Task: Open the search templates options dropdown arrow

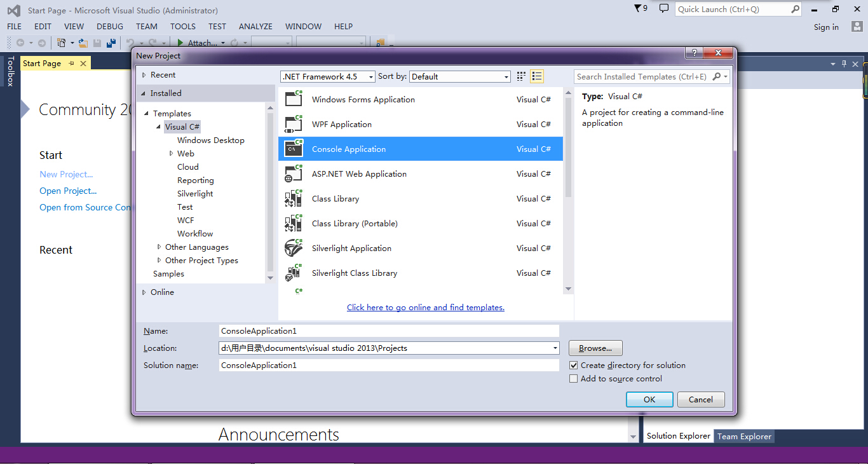Action: tap(726, 76)
